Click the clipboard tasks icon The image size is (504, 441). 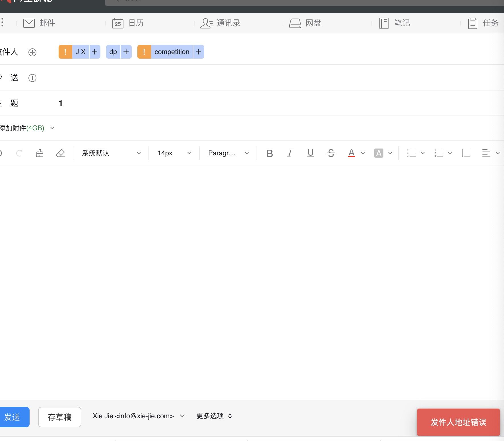click(473, 23)
